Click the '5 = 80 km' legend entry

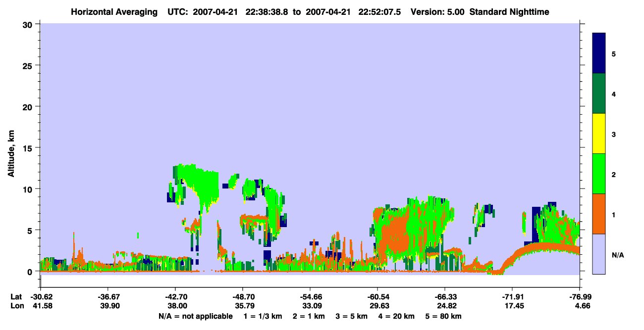tap(443, 316)
